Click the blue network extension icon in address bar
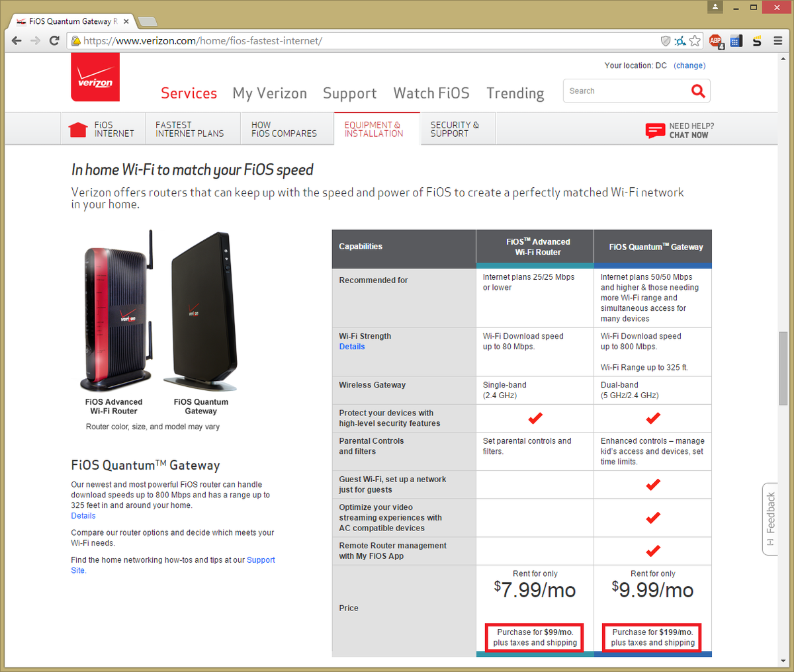This screenshot has height=672, width=794. click(x=680, y=41)
